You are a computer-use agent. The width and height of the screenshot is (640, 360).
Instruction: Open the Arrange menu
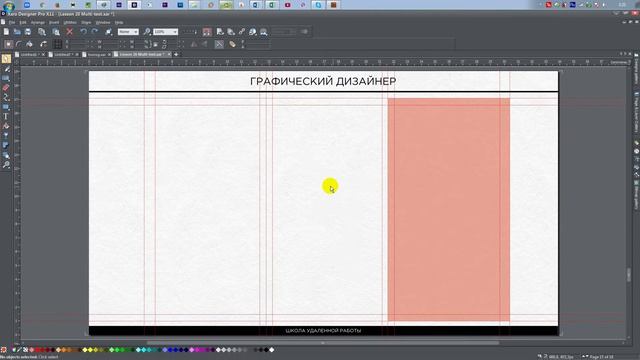pos(38,22)
